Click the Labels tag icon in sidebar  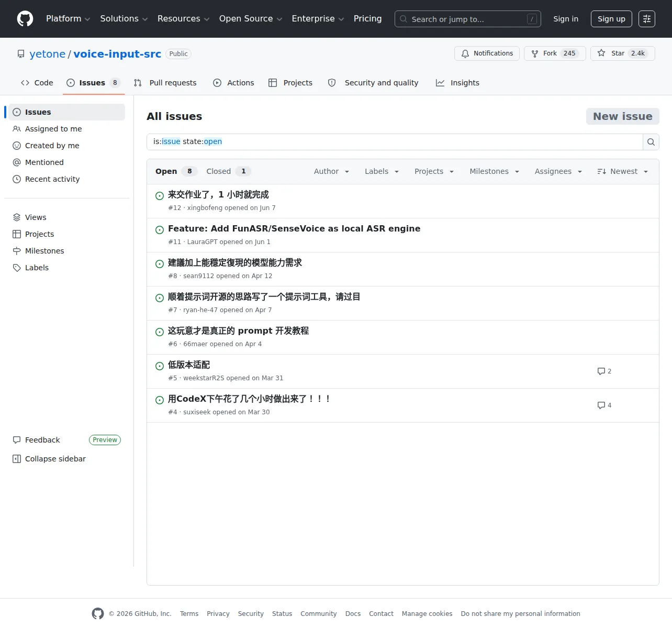pos(17,268)
